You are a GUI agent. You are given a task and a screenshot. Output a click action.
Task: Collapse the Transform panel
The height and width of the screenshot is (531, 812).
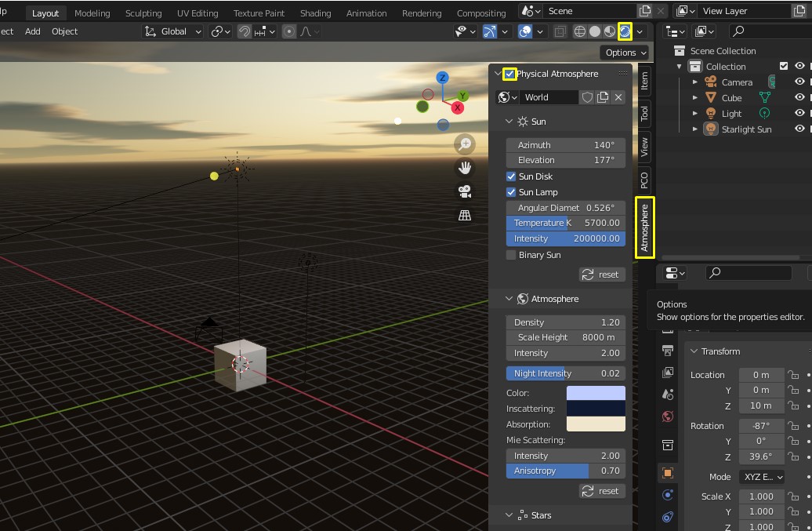694,351
